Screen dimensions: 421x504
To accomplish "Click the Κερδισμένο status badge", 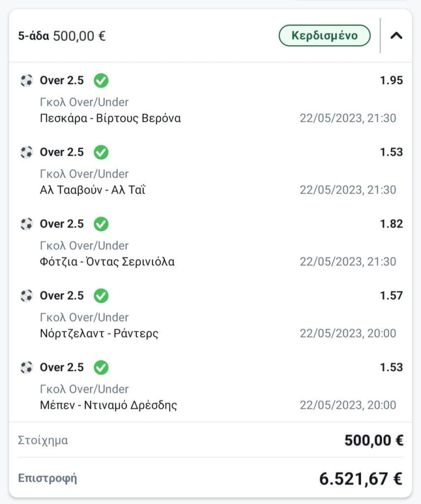I will click(x=324, y=35).
